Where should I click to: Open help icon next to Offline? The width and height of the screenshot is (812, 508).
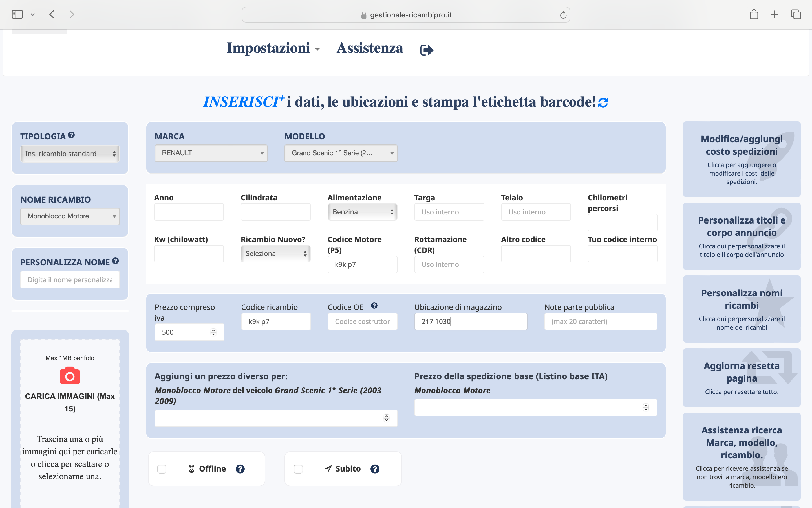[x=240, y=469]
